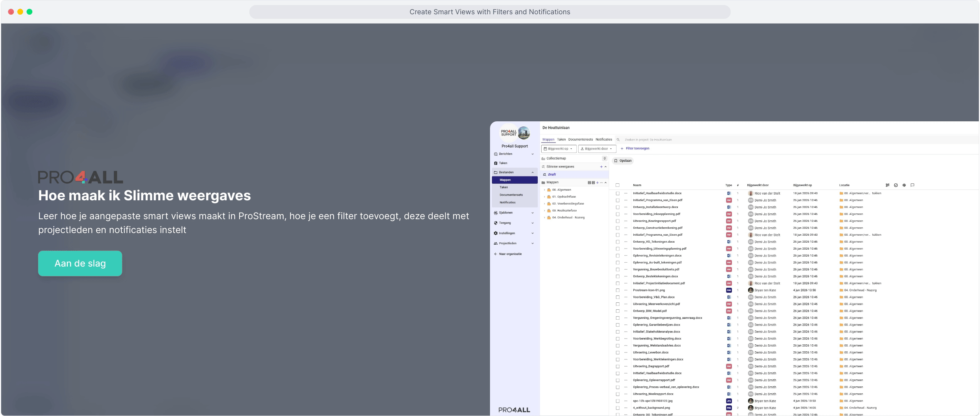Check the Uitvoering_Keuringsrapport.pdf row checkbox
980x416 pixels.
[x=618, y=221]
